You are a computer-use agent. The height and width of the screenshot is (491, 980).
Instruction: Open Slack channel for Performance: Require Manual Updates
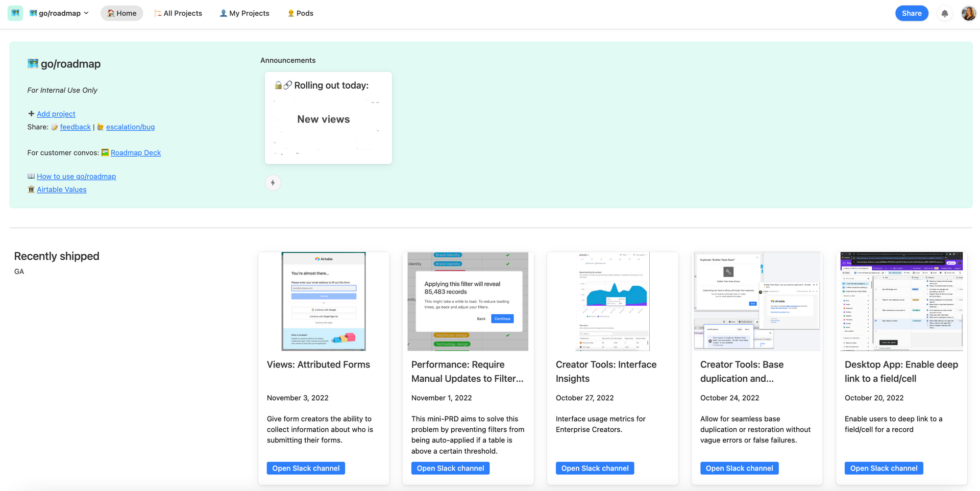click(x=450, y=468)
